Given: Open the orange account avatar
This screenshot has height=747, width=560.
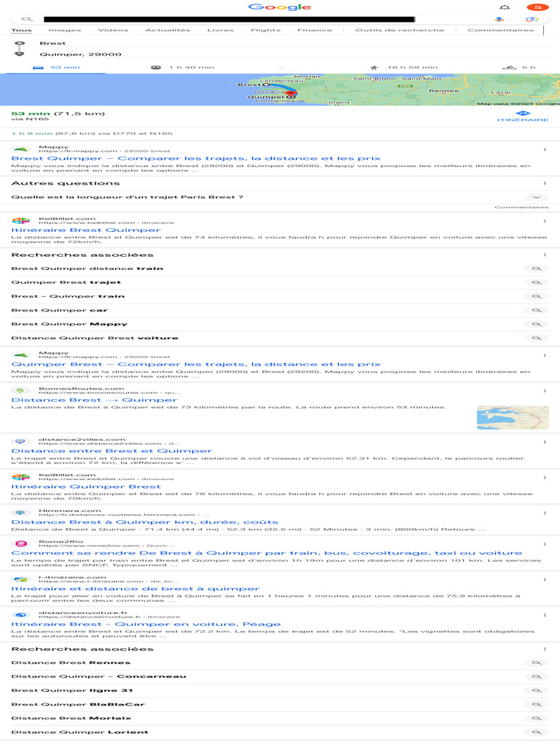Looking at the screenshot, I should [537, 7].
